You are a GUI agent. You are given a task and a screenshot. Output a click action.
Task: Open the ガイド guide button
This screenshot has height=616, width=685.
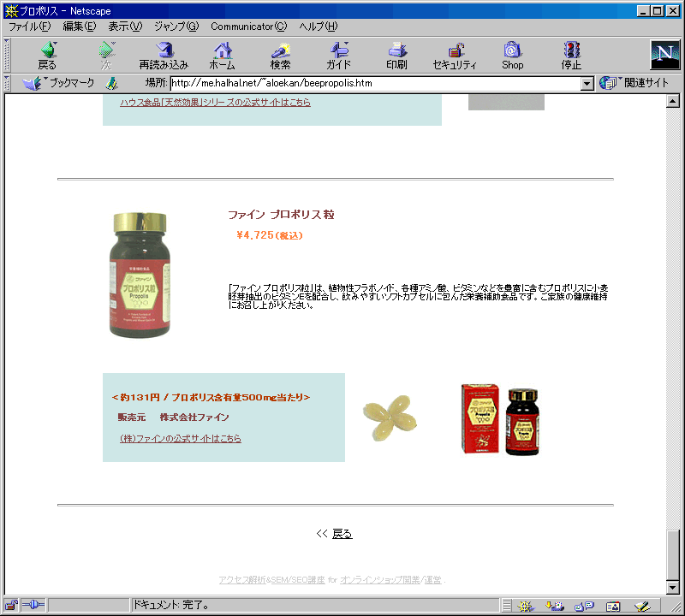point(338,56)
